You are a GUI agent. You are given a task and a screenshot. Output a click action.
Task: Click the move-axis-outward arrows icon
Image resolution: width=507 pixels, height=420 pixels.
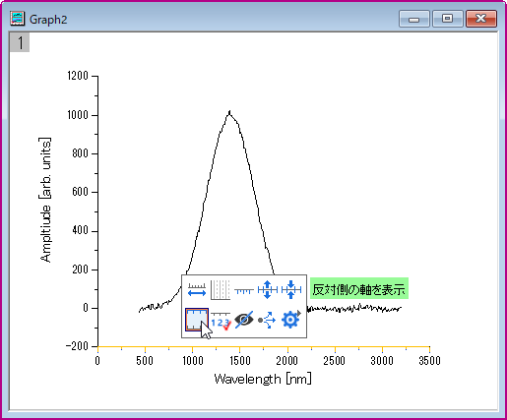click(x=268, y=290)
